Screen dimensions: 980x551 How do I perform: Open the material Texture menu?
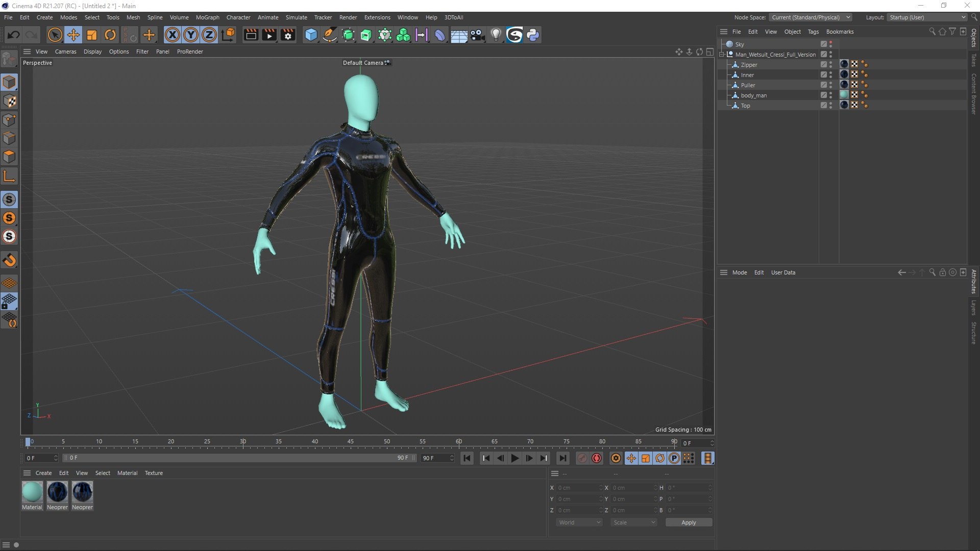tap(154, 473)
